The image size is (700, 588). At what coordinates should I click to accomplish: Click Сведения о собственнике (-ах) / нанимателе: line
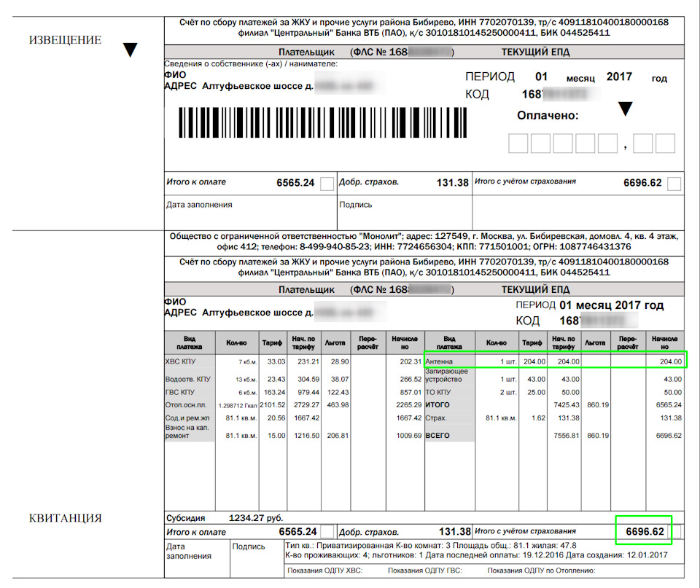[x=251, y=64]
